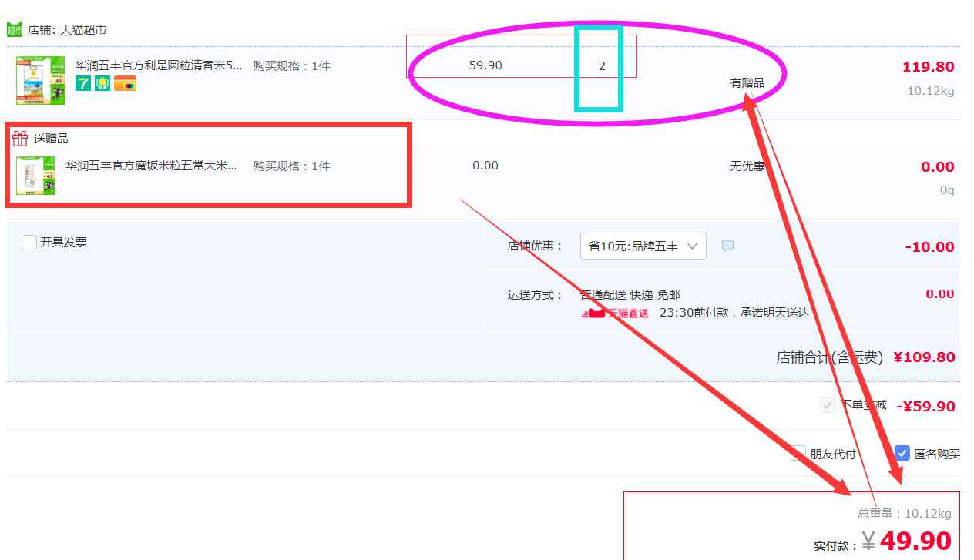Click the subtotal 119.80 amount

pyautogui.click(x=929, y=67)
